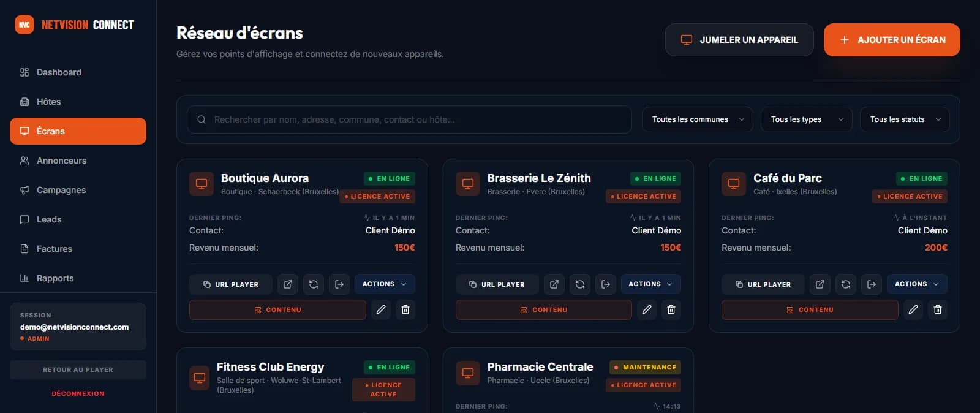Open Tous les types filter dropdown
The image size is (980, 413).
[x=807, y=119]
